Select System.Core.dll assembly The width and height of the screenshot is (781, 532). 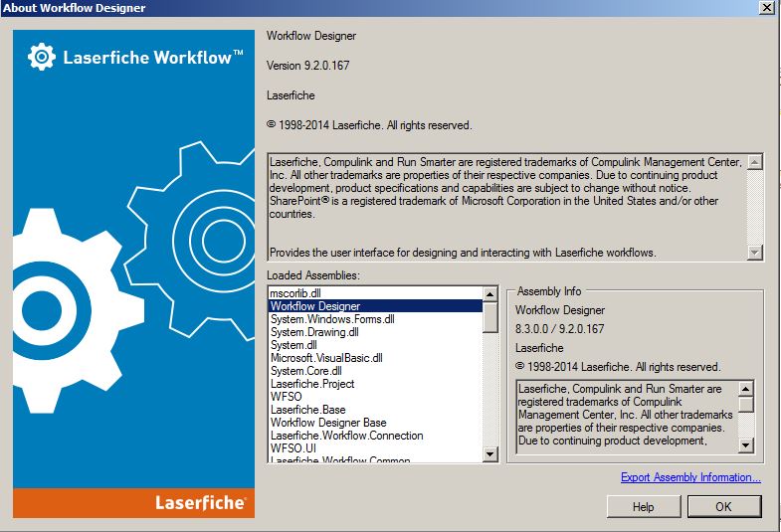375,371
